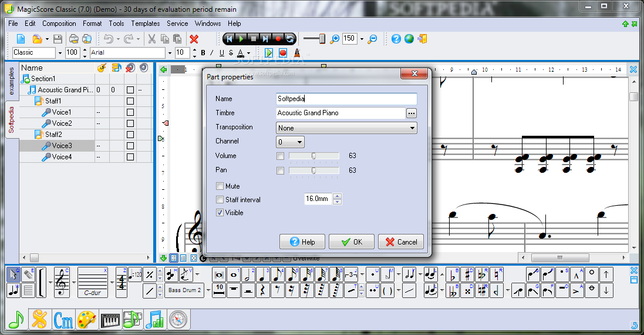
Task: Open the green note panel tab
Action: (x=16, y=319)
